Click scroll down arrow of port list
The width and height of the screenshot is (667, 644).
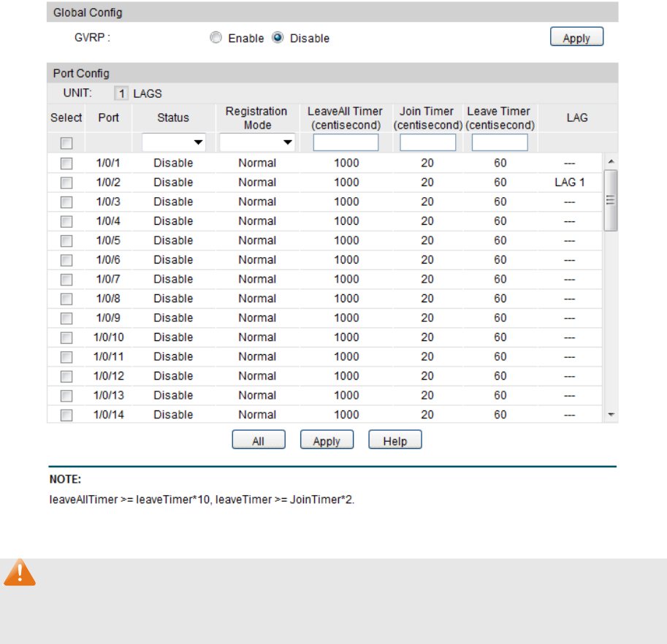click(x=611, y=415)
